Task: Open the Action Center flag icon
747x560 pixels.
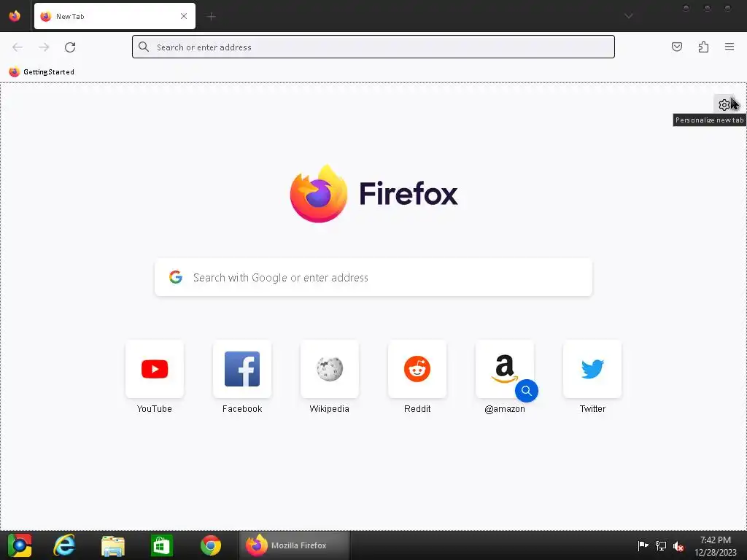Action: [643, 545]
